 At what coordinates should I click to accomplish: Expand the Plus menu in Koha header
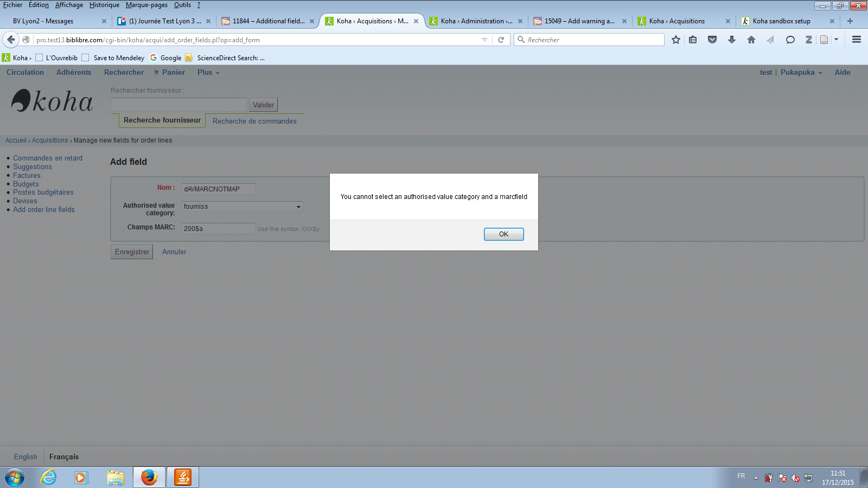click(x=208, y=73)
